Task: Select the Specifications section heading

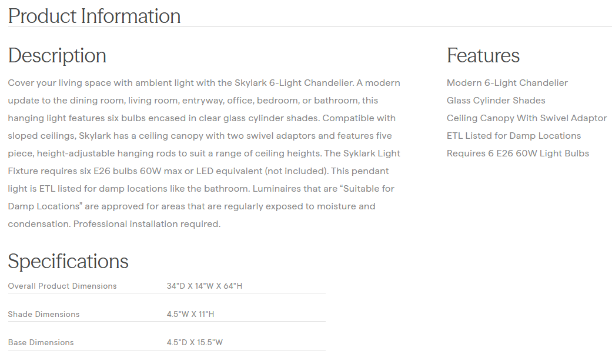Action: click(68, 261)
